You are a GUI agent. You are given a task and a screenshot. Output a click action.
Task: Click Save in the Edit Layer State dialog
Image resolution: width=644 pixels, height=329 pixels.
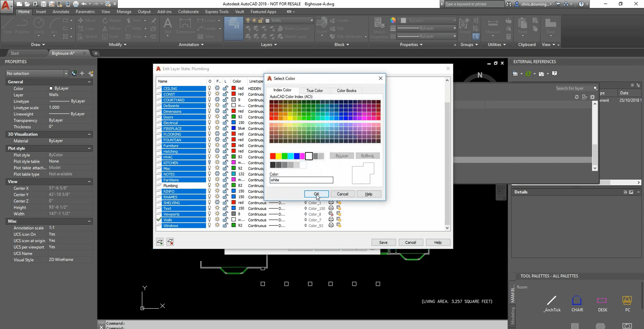(x=383, y=242)
